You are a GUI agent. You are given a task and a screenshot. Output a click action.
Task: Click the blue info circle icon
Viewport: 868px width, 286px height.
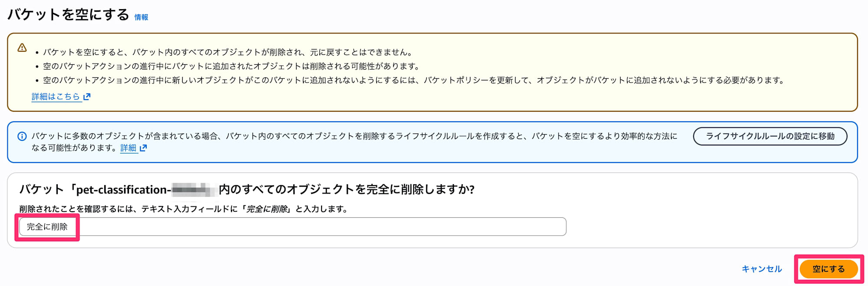tap(22, 136)
